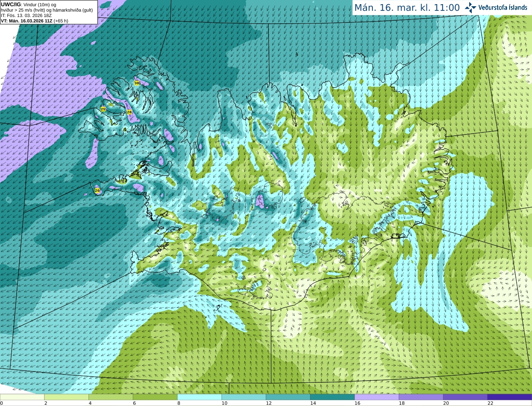Image resolution: width=532 pixels, height=406 pixels.
Task: Click the Veðurstofa Íslands logo symbol
Action: coord(470,7)
